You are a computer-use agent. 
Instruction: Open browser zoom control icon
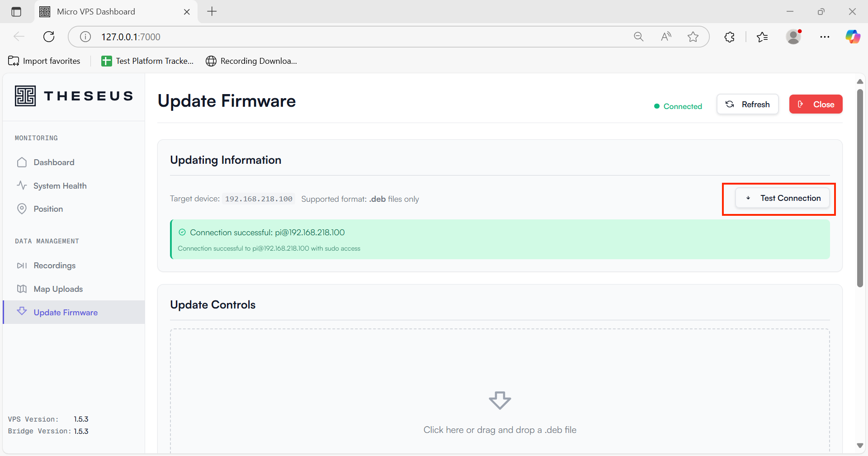638,37
